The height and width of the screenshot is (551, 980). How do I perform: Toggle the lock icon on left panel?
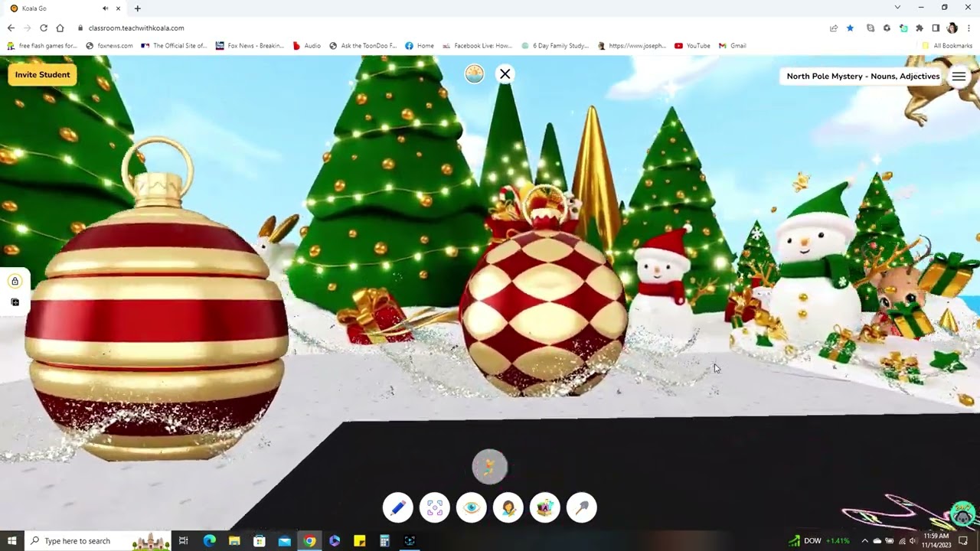15,282
